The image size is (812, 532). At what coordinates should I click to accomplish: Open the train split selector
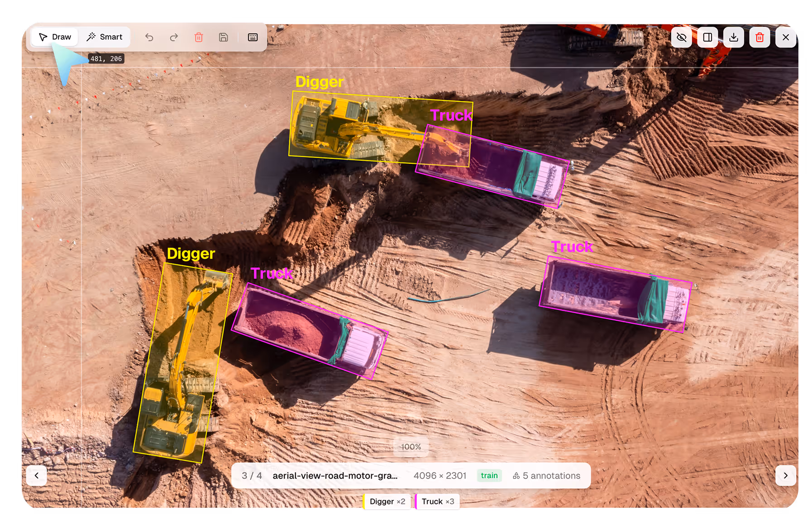point(489,475)
